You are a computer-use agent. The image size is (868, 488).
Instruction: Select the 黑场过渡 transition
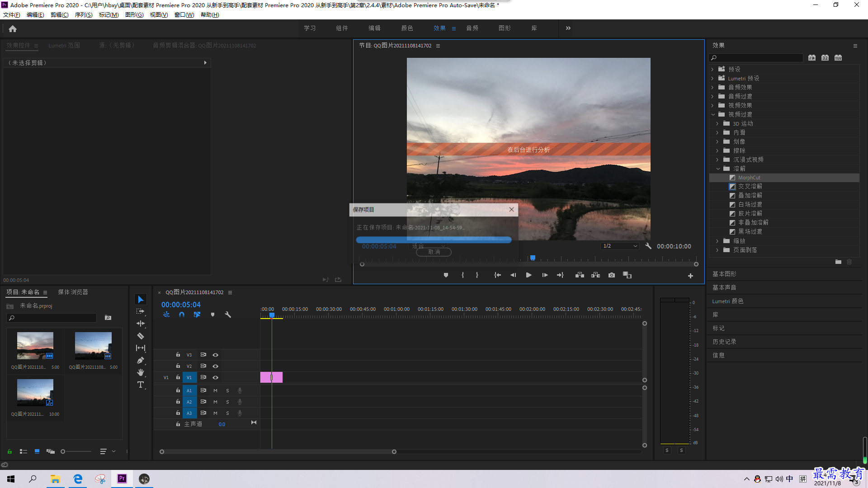coord(750,231)
